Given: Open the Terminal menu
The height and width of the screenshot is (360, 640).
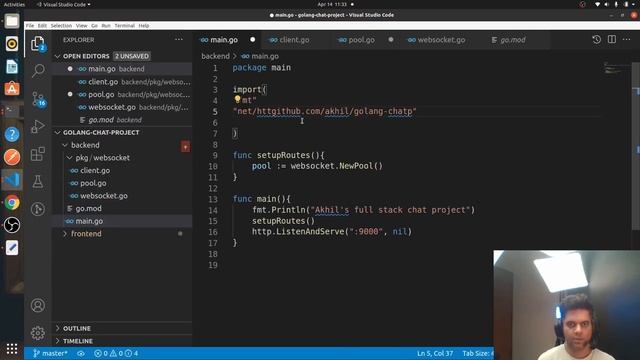Looking at the screenshot, I should [x=124, y=25].
